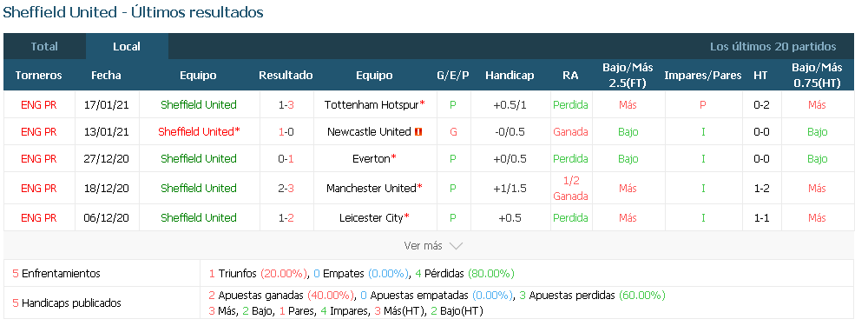Click the 1/2 Ganada handicap outcome cell
This screenshot has width=868, height=326.
571,188
